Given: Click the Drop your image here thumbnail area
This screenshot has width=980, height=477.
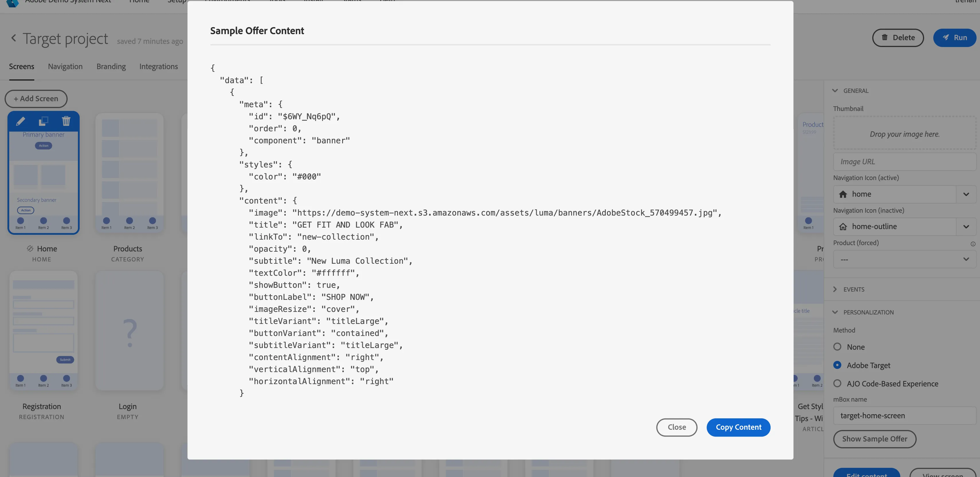Looking at the screenshot, I should click(x=904, y=133).
